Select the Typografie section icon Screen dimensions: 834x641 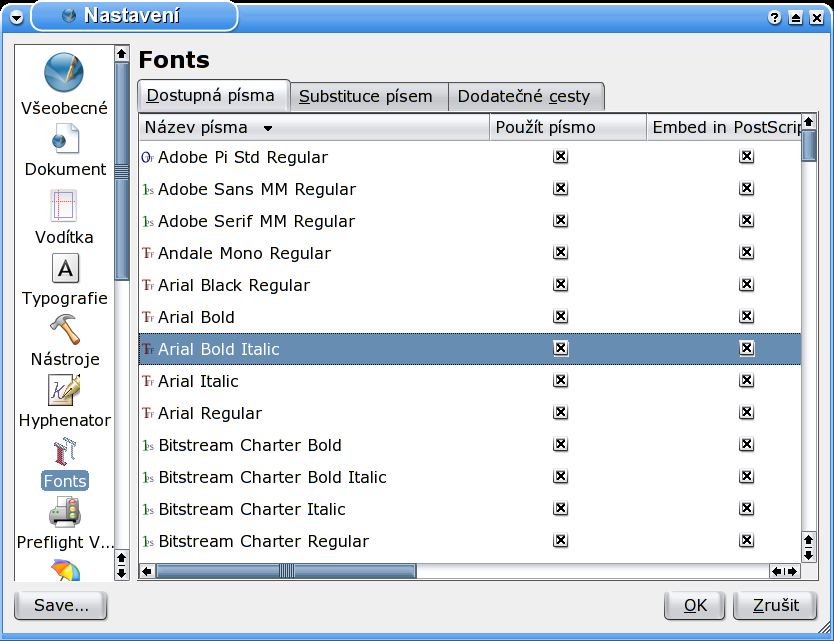click(64, 268)
